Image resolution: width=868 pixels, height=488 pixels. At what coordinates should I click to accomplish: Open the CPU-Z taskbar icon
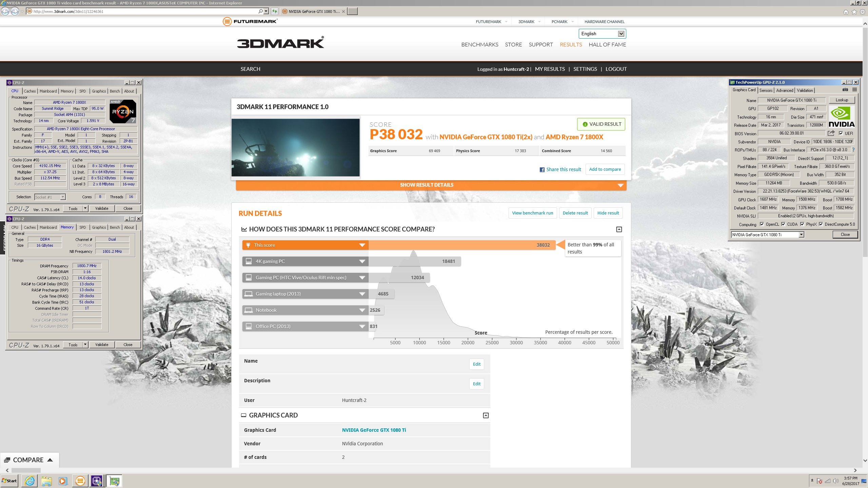point(97,481)
